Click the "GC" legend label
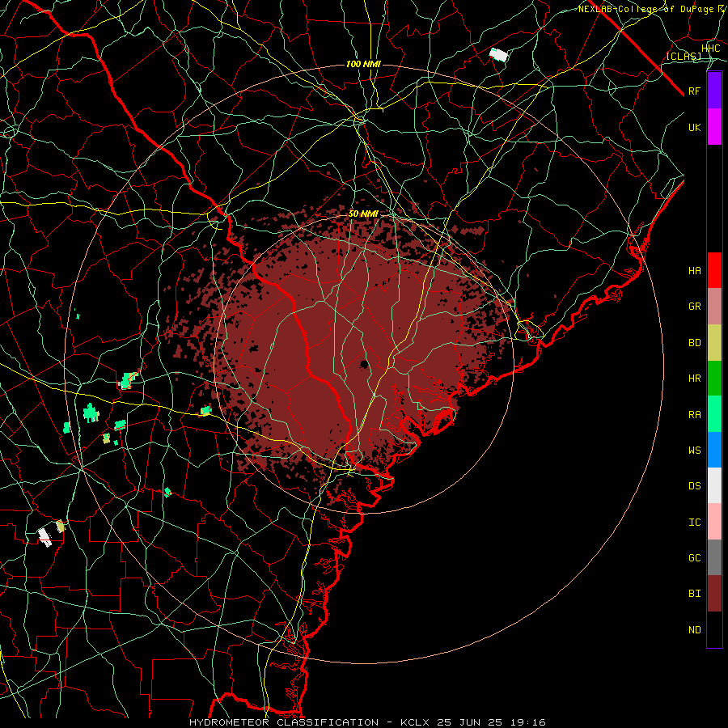The width and height of the screenshot is (728, 728). point(694,557)
